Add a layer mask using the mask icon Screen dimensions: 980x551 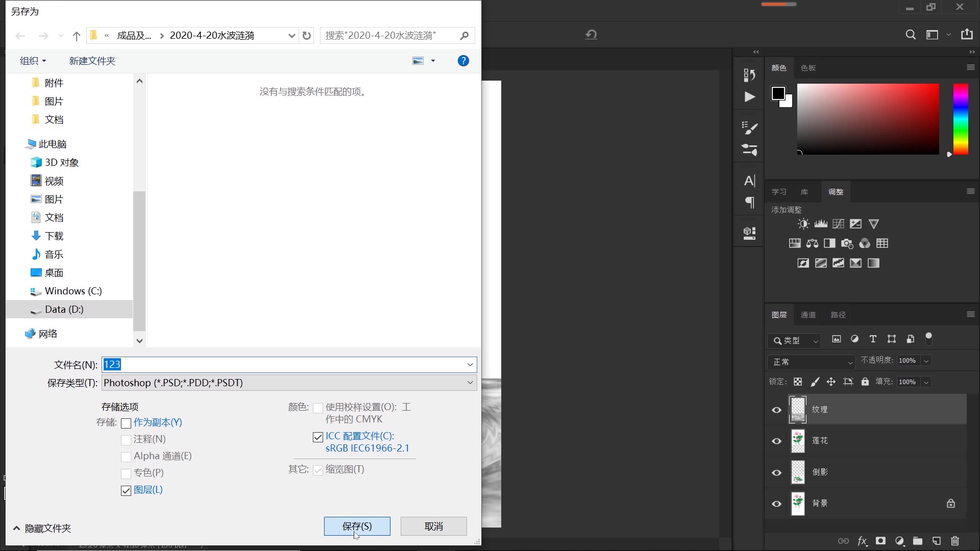point(881,541)
